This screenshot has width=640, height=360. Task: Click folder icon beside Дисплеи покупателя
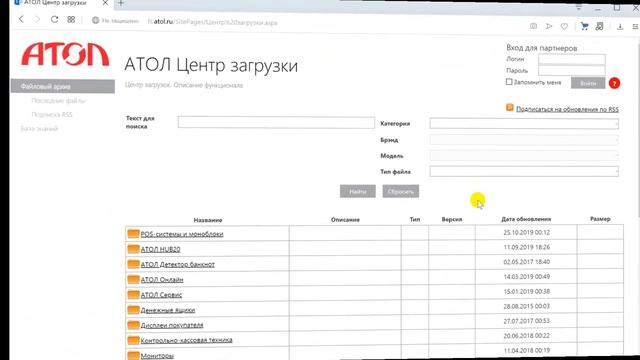point(133,325)
